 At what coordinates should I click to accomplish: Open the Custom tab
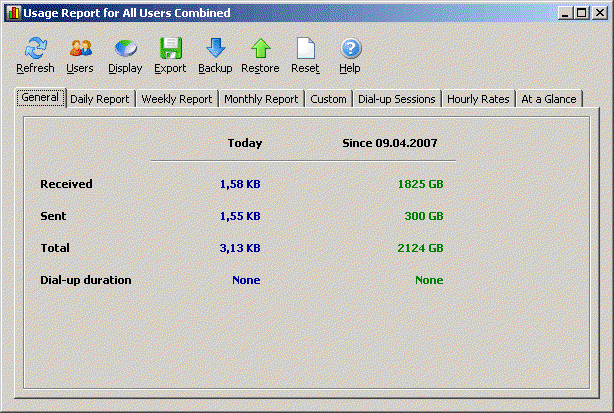pyautogui.click(x=328, y=99)
